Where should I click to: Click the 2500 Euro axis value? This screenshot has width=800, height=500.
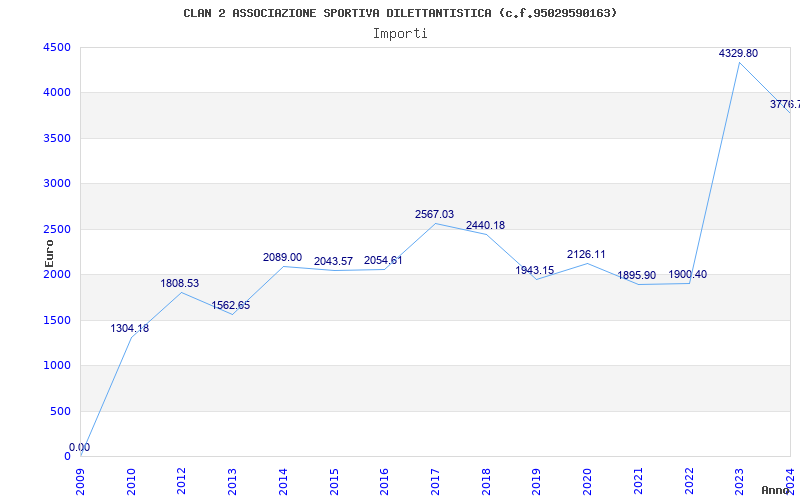[x=57, y=229]
